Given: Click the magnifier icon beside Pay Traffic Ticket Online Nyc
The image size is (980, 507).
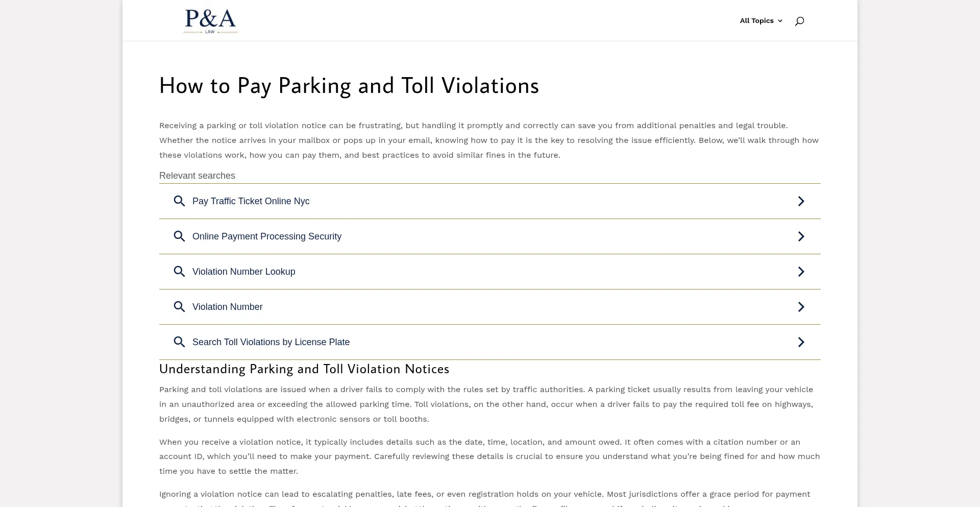Looking at the screenshot, I should click(x=179, y=201).
